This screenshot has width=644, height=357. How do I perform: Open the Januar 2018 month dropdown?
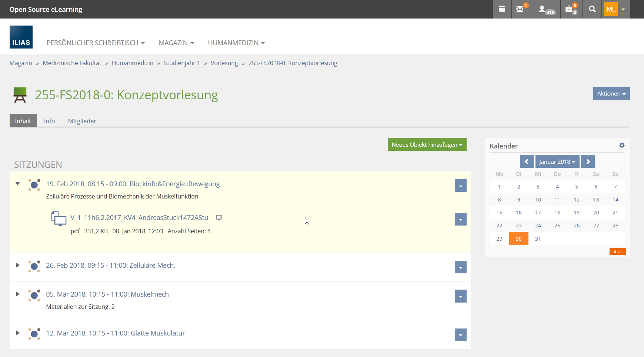coord(557,161)
